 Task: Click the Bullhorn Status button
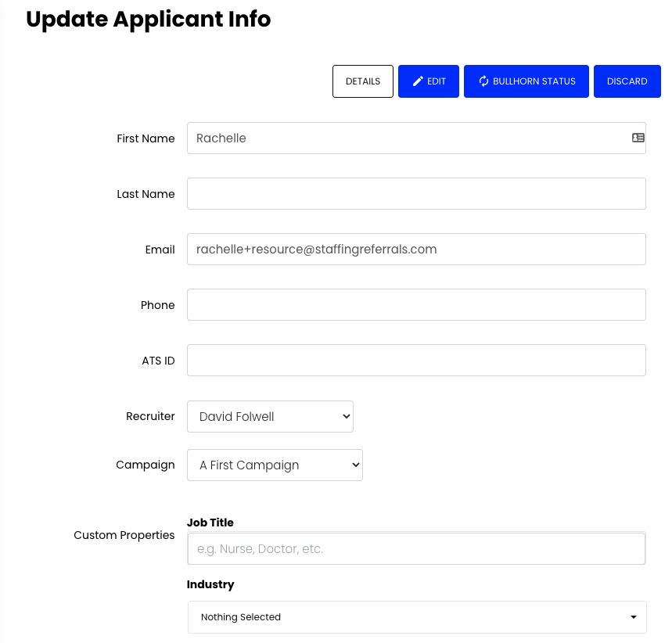point(526,81)
